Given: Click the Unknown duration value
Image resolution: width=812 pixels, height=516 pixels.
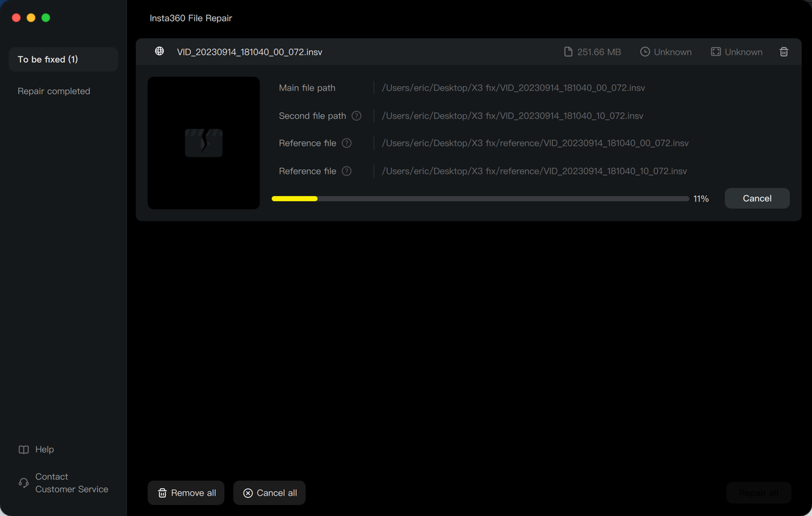Looking at the screenshot, I should click(672, 52).
